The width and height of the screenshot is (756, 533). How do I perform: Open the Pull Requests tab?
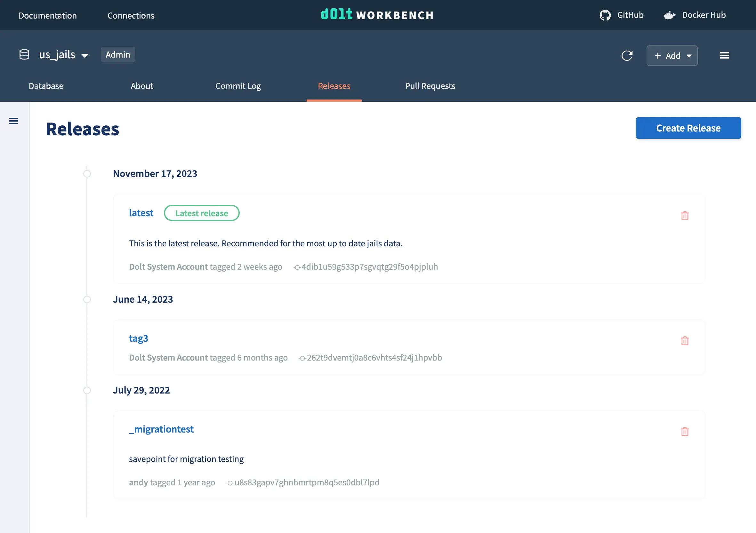point(430,86)
